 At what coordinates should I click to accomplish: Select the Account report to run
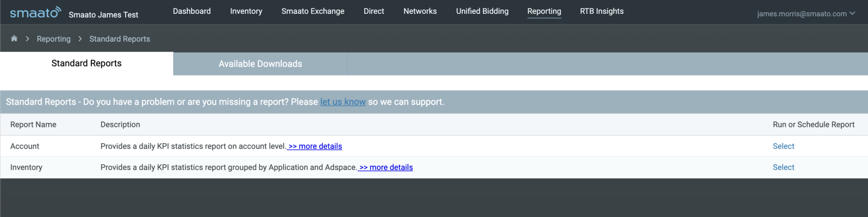pos(783,146)
